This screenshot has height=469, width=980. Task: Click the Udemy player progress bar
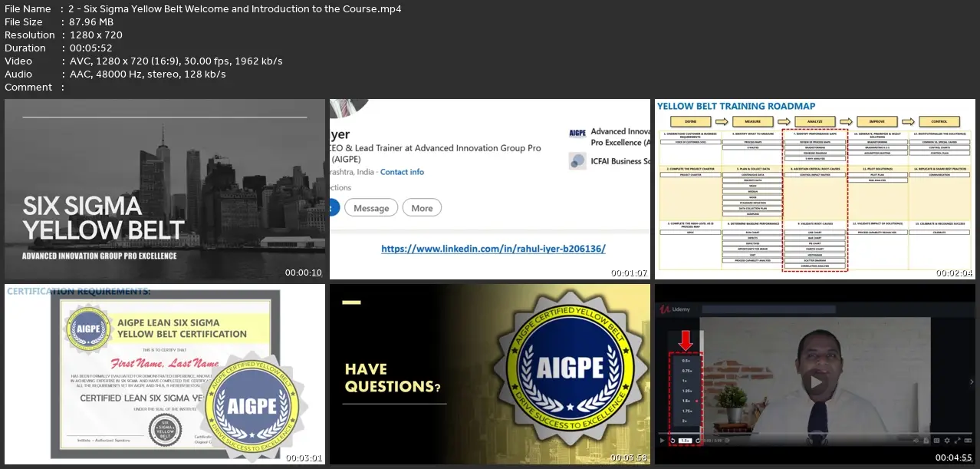tap(814, 434)
